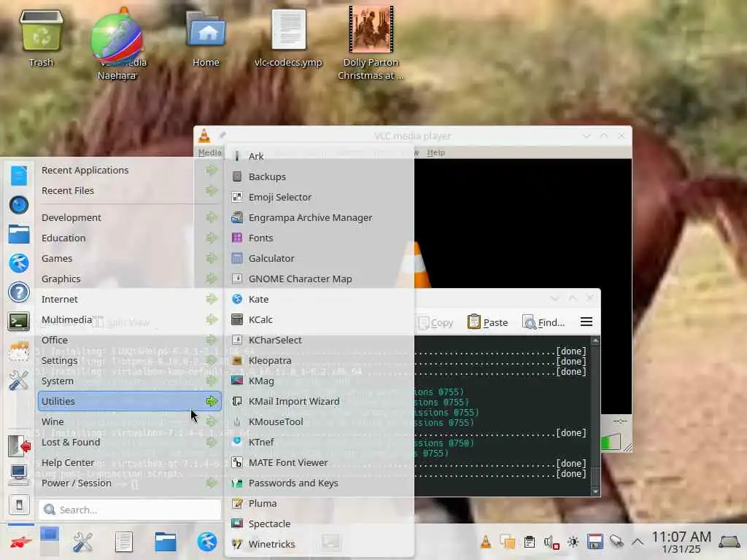The height and width of the screenshot is (560, 747).
Task: Open the Wine category
Action: tap(130, 422)
